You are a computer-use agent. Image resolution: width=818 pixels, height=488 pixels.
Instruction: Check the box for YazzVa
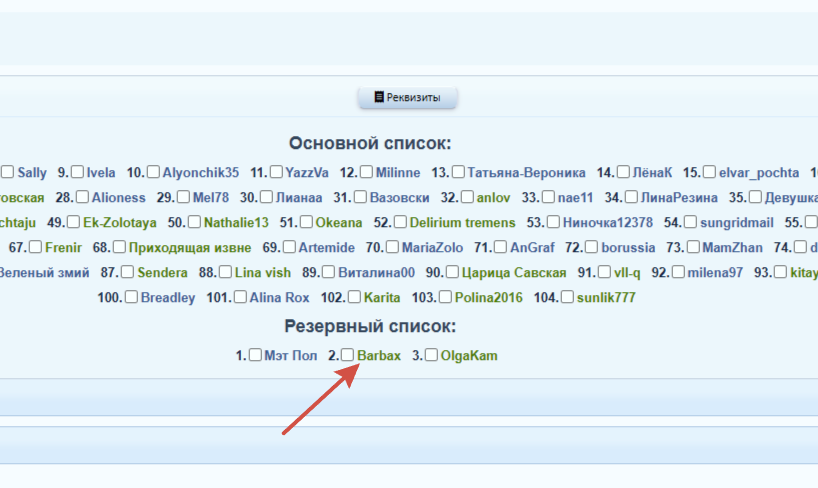[x=276, y=172]
